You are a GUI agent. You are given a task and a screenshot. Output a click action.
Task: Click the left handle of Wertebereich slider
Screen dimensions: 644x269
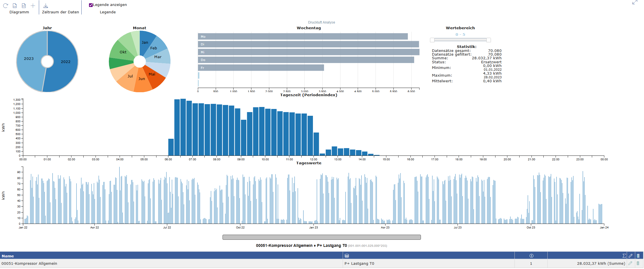pyautogui.click(x=432, y=40)
